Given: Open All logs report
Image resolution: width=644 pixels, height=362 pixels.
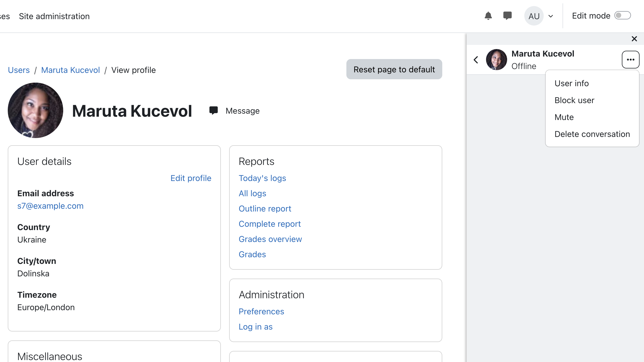Looking at the screenshot, I should coord(252,193).
